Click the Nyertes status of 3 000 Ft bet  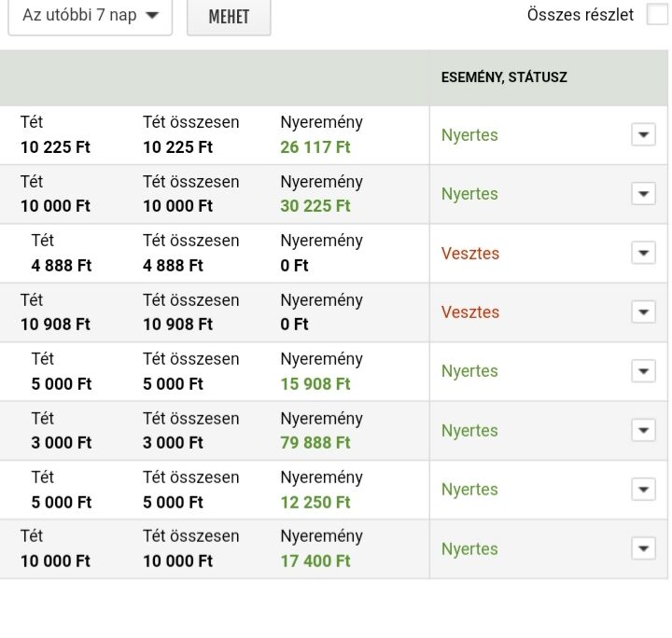(x=469, y=431)
